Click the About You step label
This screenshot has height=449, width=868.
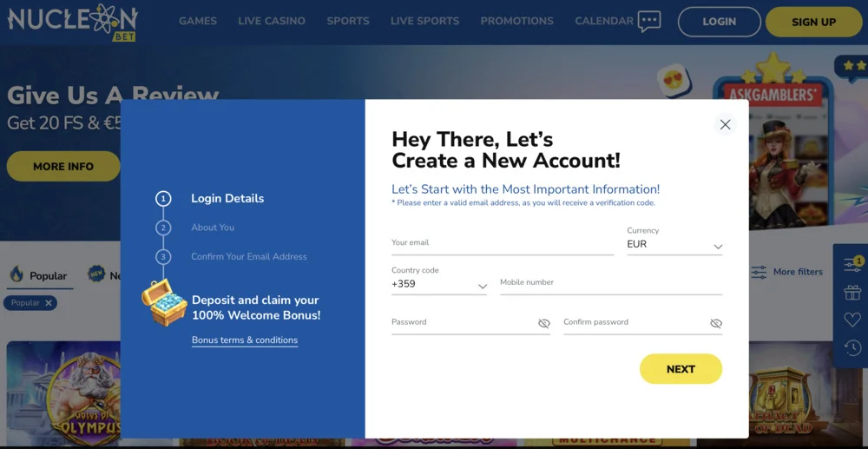213,228
